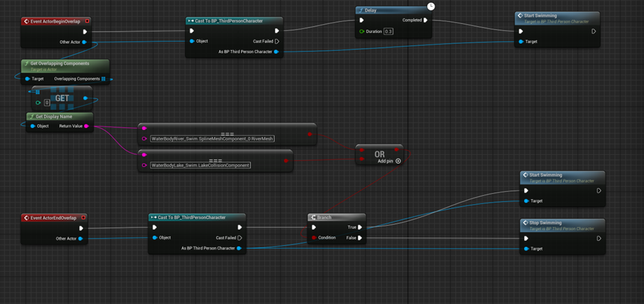
Task: Select the Stop Swimming node title
Action: pos(545,223)
